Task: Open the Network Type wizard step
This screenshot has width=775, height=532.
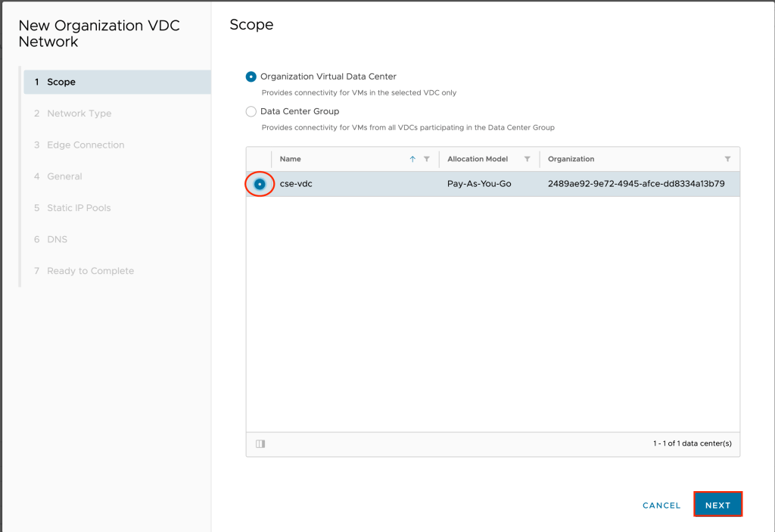Action: coord(79,114)
